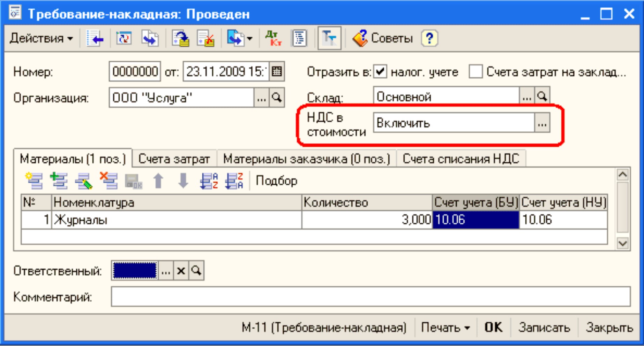The image size is (644, 346).
Task: Select the 10.06 НУ account cell
Action: tap(564, 220)
